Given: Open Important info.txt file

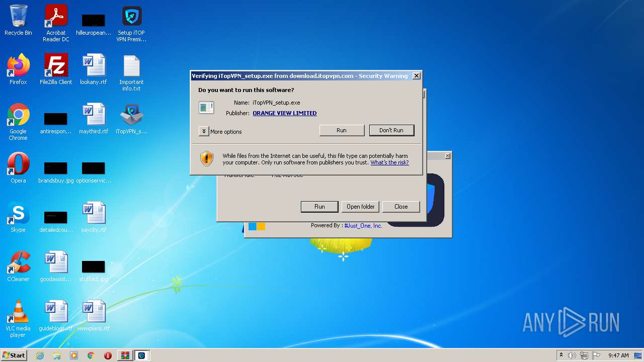Looking at the screenshot, I should pos(131,72).
